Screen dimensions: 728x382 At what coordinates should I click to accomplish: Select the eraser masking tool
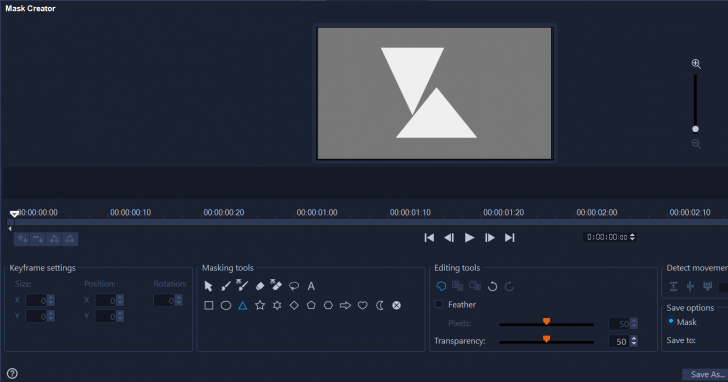[260, 286]
